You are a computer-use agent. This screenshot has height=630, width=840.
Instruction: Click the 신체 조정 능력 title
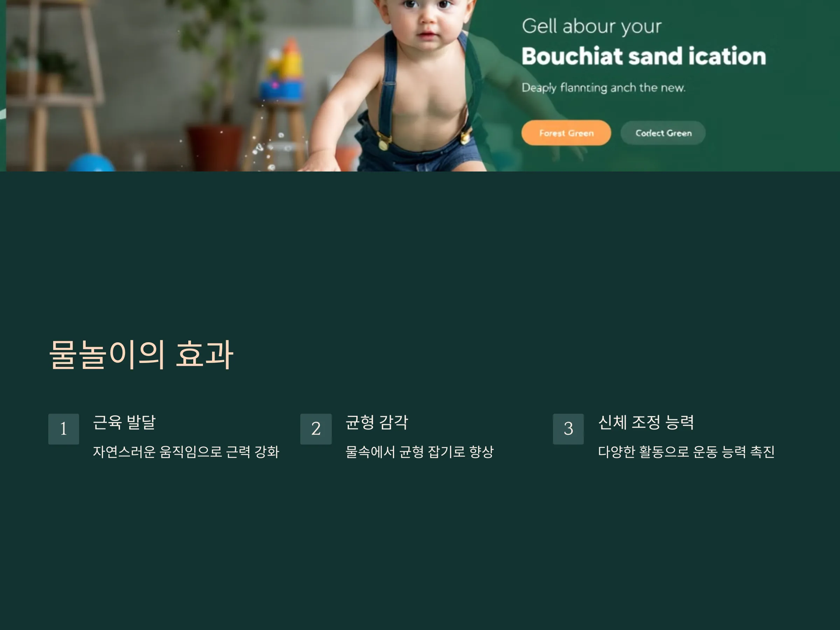point(646,422)
